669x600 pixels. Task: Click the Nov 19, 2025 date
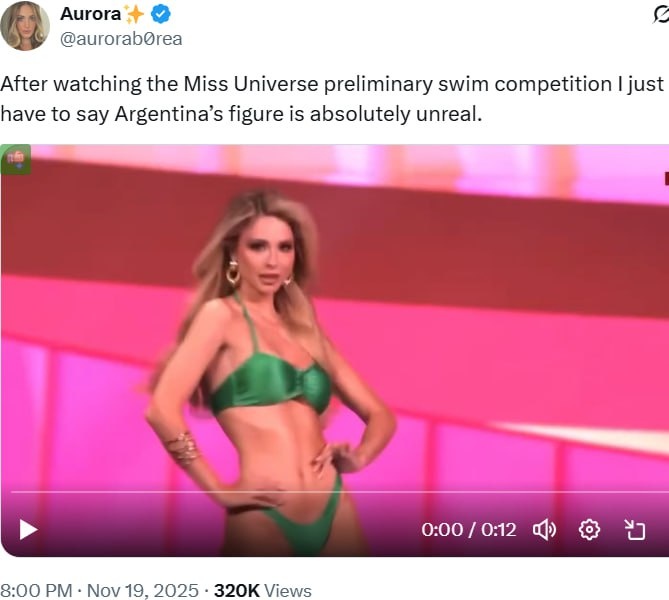coord(143,591)
